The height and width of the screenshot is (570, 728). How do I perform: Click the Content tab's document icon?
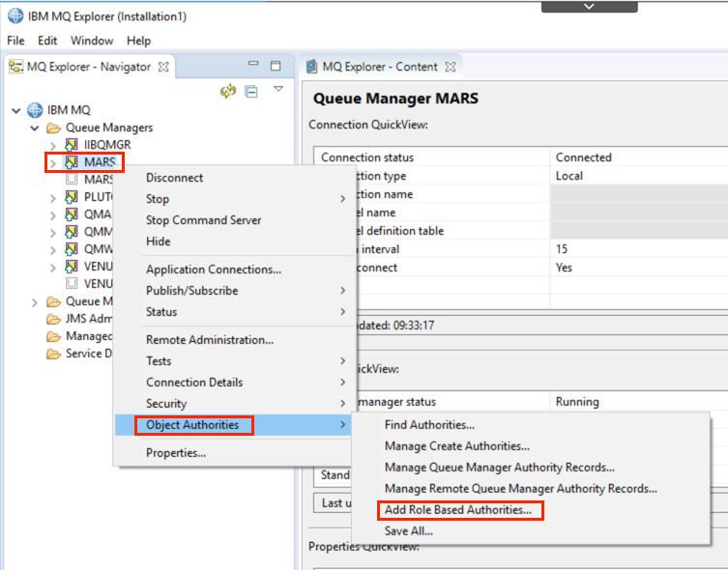tap(311, 67)
